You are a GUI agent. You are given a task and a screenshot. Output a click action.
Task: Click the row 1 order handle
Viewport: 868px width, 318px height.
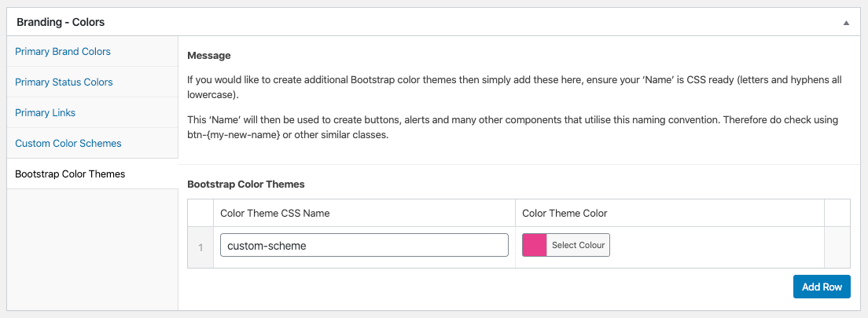pos(200,247)
